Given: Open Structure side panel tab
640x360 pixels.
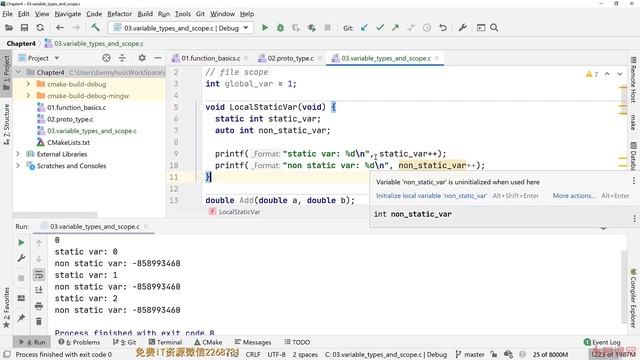Looking at the screenshot, I should tap(6, 124).
